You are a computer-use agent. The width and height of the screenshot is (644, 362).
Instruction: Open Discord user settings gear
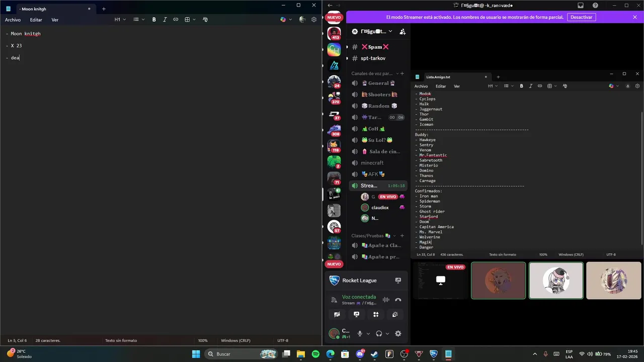pyautogui.click(x=398, y=333)
